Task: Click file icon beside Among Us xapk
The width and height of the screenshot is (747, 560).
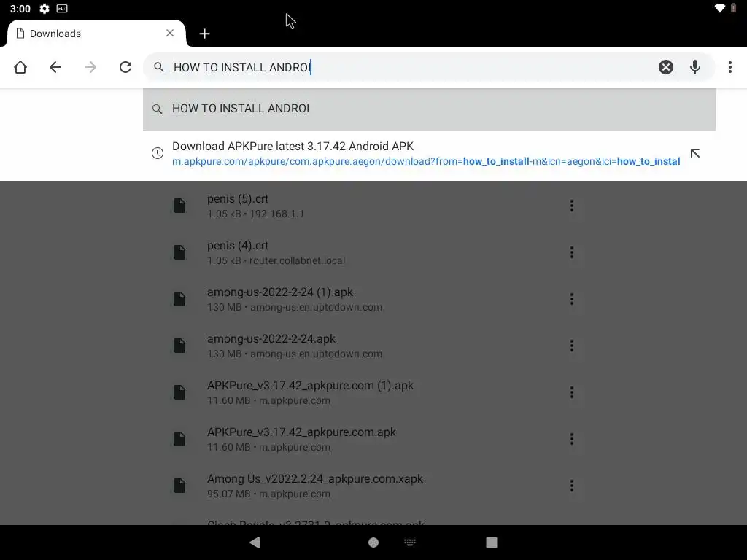Action: (179, 486)
